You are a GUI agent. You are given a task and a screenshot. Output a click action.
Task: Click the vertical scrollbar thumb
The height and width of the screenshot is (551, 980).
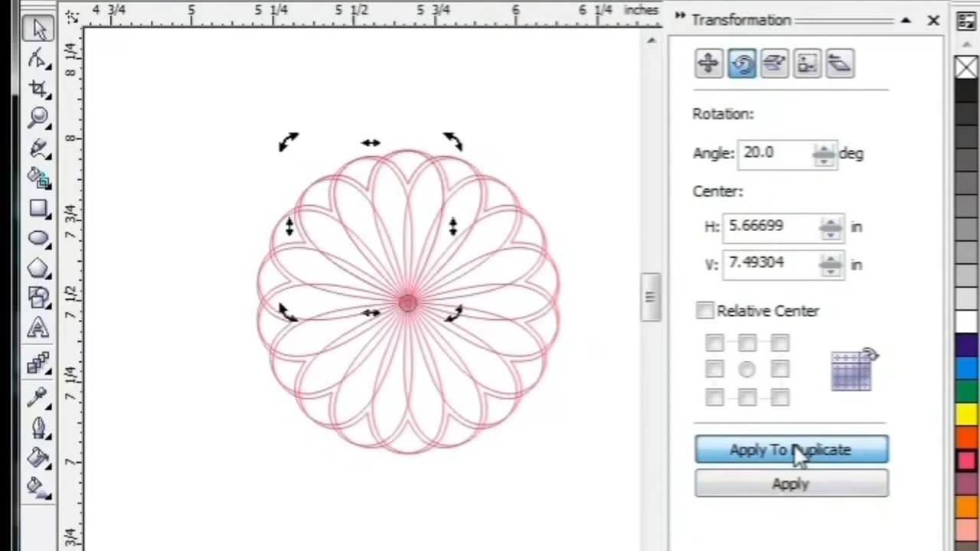tap(652, 297)
